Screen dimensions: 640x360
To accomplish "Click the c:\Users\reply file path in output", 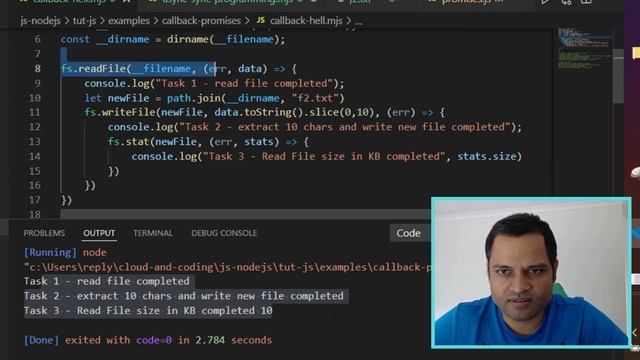I will click(228, 267).
